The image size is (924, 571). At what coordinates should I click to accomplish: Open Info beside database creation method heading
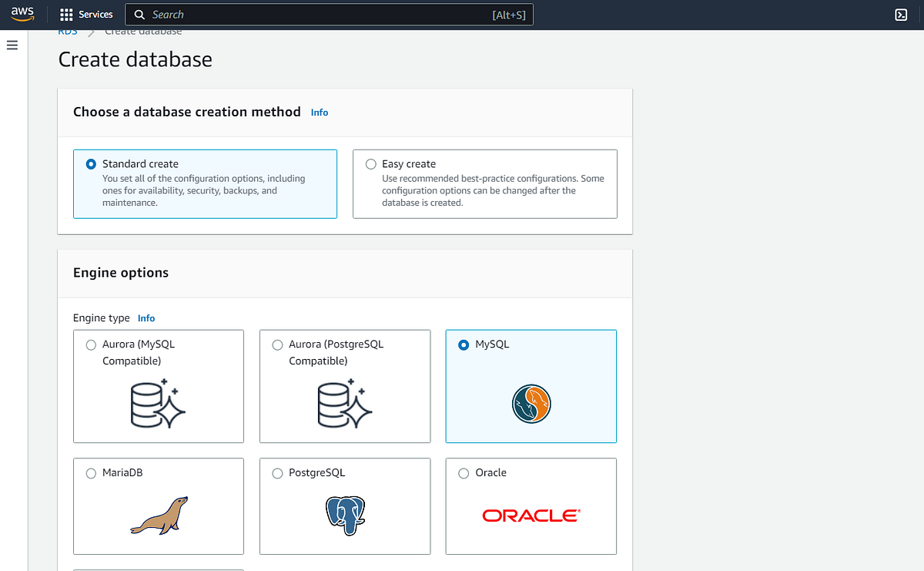click(x=319, y=112)
